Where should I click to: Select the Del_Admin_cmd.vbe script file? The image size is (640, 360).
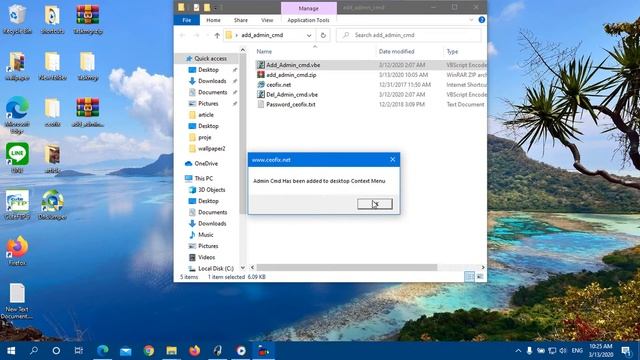292,94
